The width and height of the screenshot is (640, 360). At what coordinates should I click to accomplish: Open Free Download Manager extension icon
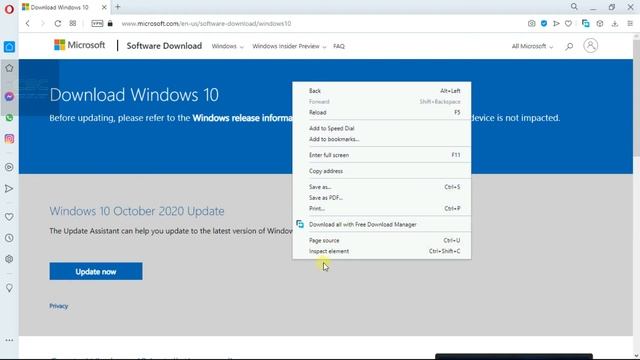click(x=585, y=24)
